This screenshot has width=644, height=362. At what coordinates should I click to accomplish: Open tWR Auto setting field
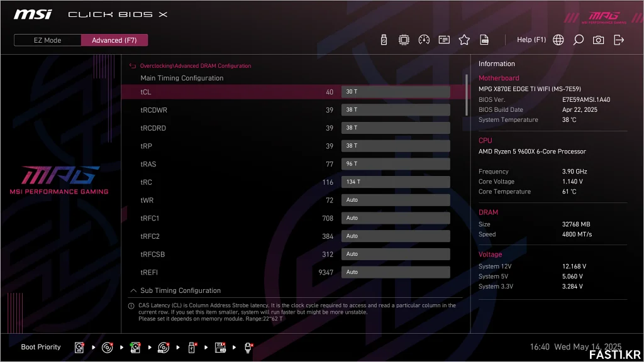click(396, 200)
